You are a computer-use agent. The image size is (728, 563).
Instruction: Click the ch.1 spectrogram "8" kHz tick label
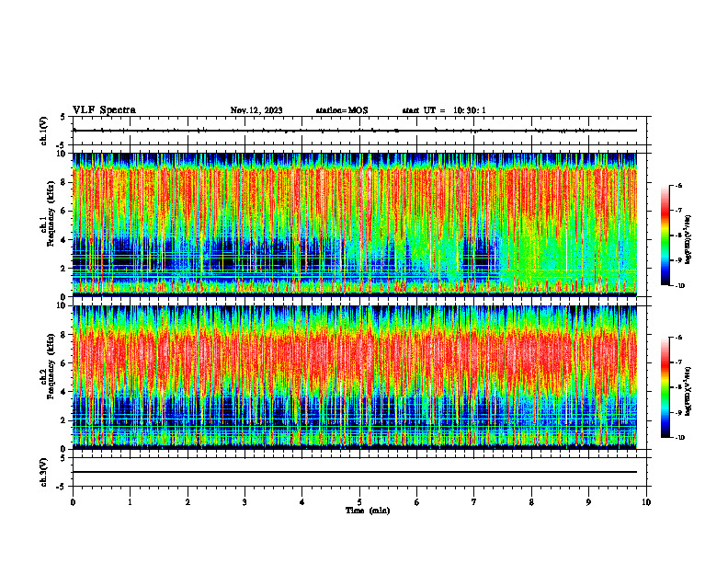[x=64, y=182]
